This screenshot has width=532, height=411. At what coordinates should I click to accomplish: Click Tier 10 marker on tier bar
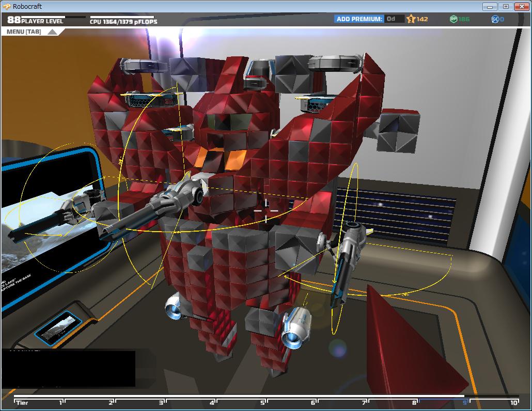514,403
